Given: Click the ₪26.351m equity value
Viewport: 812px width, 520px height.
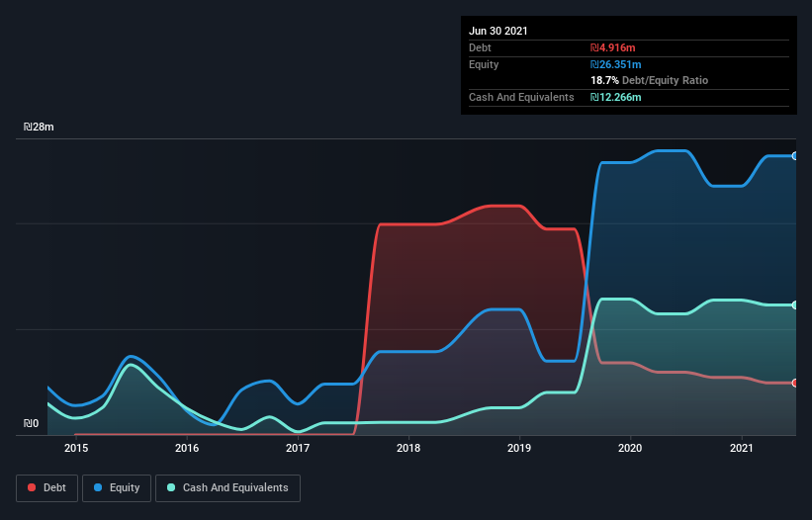Looking at the screenshot, I should (x=616, y=64).
